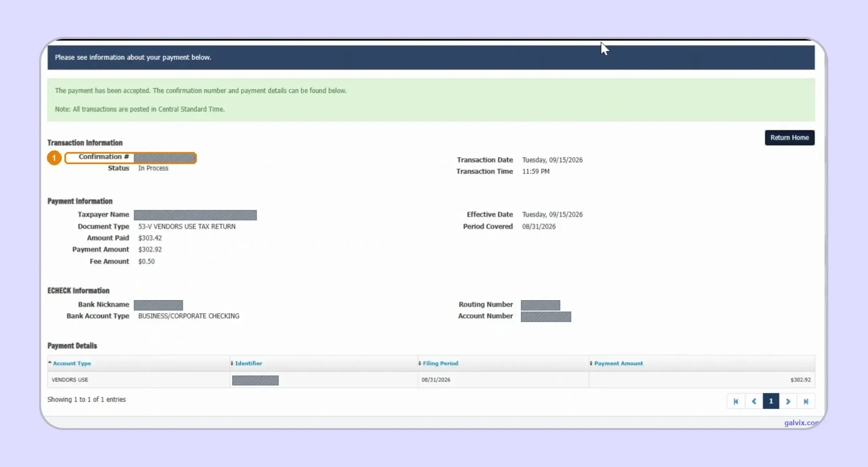Go to next page arrow in pagination
The height and width of the screenshot is (467, 868).
point(788,401)
